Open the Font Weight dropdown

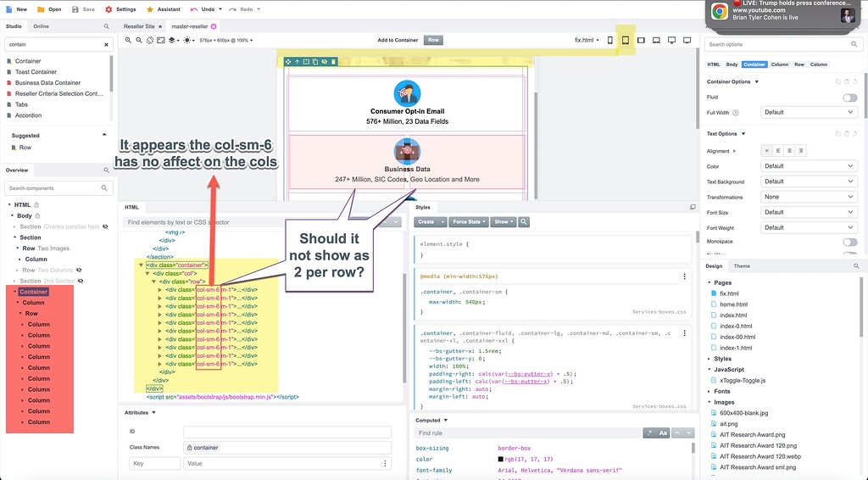pos(809,227)
